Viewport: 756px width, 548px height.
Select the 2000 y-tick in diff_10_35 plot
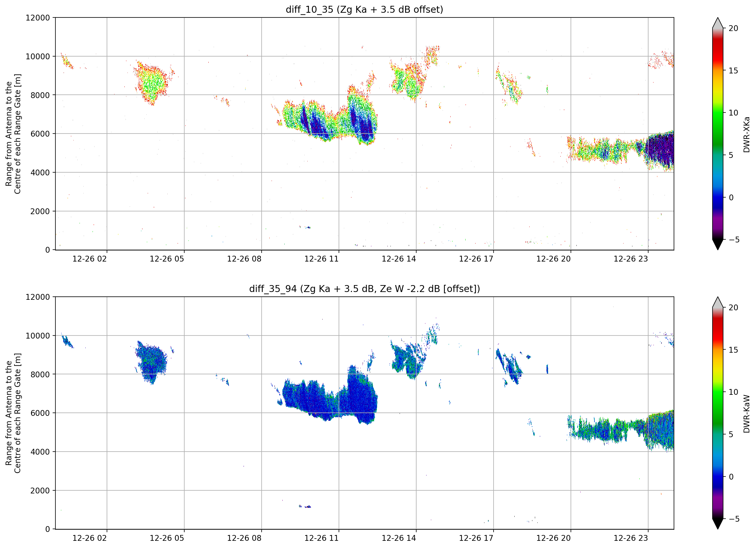click(x=40, y=211)
